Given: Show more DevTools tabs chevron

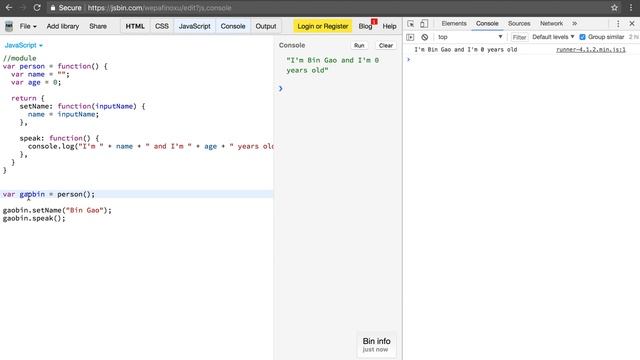Looking at the screenshot, I should [575, 24].
